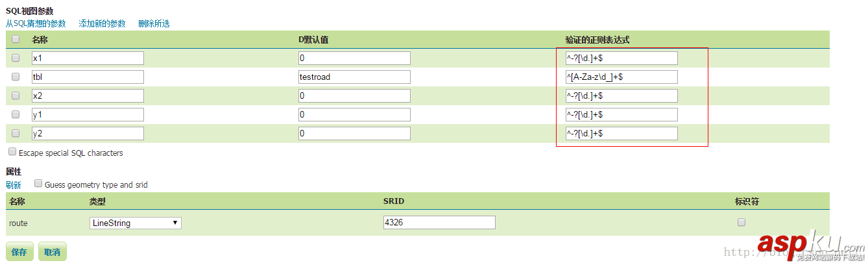The width and height of the screenshot is (868, 265).
Task: Focus the SRID field containing 4326
Action: (x=439, y=223)
